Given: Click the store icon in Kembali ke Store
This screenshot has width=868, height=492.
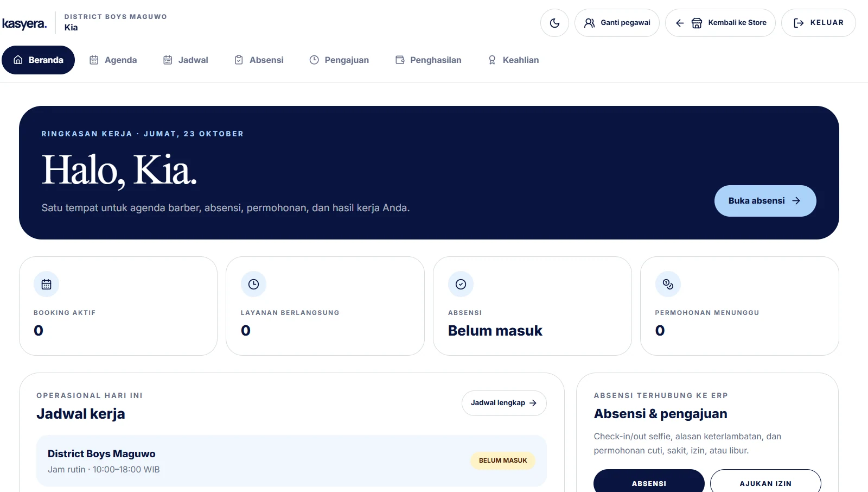Looking at the screenshot, I should (697, 23).
